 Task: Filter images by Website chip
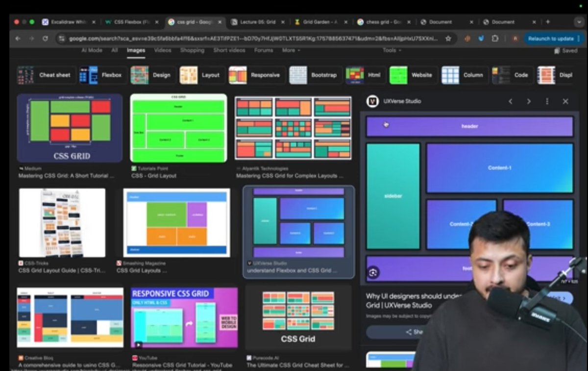click(413, 75)
